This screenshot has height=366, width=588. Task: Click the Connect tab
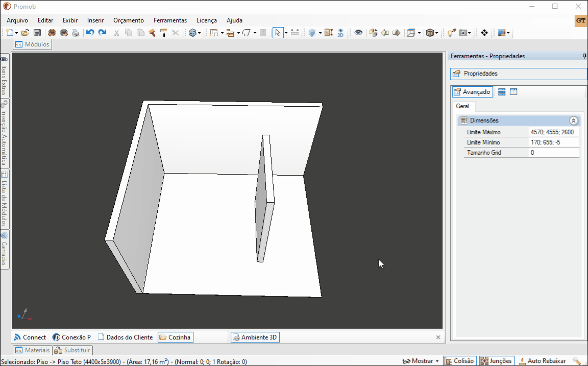coord(30,337)
